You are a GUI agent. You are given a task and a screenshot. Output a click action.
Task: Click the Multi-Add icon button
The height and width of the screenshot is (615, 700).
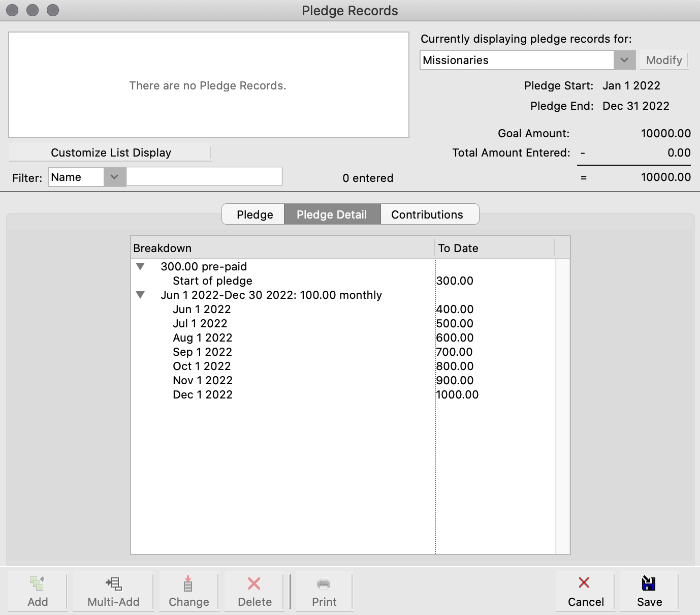click(113, 592)
